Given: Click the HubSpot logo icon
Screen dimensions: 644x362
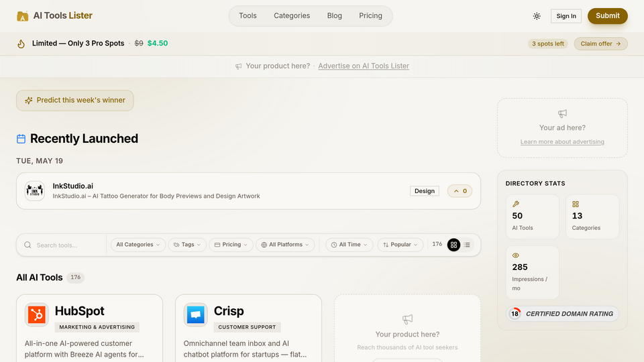Looking at the screenshot, I should click(x=36, y=315).
